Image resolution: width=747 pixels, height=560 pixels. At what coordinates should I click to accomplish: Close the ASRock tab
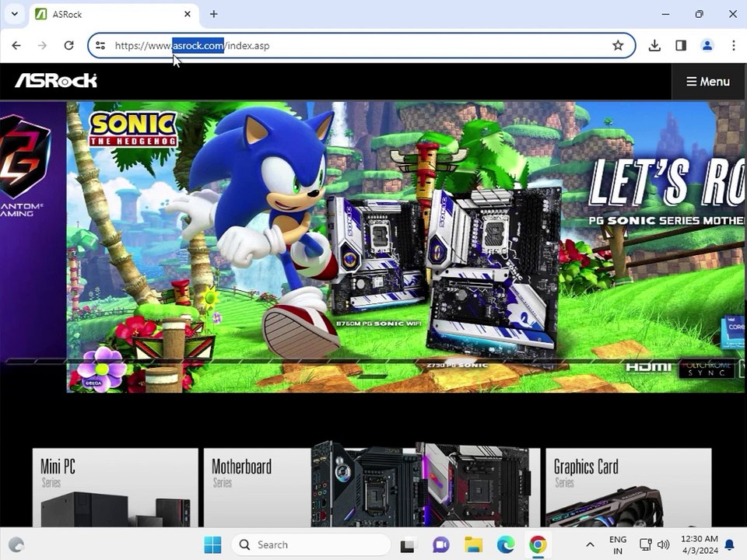[188, 14]
